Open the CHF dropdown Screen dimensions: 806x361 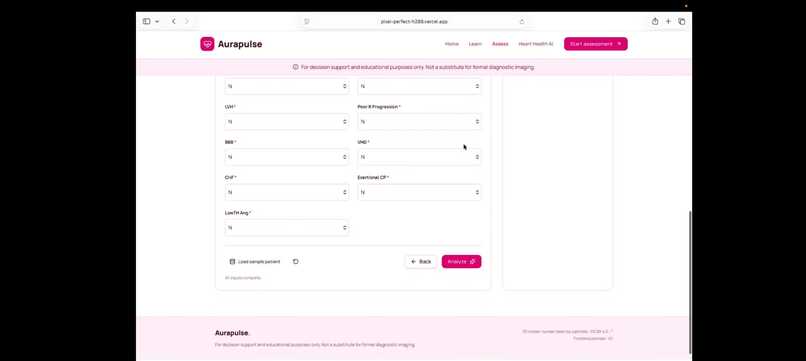tap(287, 192)
